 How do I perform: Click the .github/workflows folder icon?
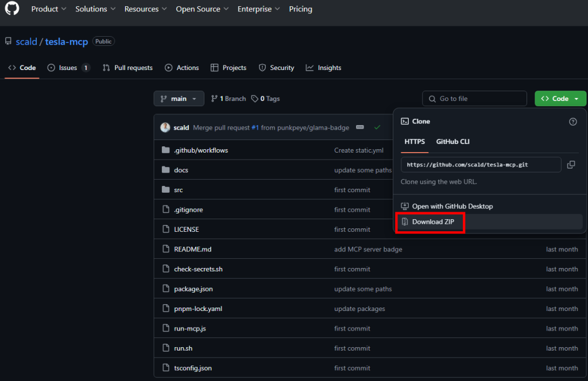tap(166, 150)
